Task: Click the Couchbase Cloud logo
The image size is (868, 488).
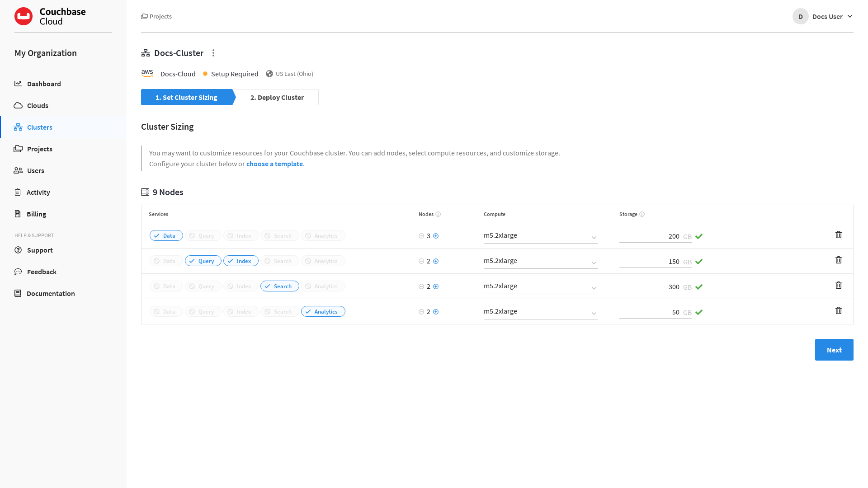Action: (50, 16)
